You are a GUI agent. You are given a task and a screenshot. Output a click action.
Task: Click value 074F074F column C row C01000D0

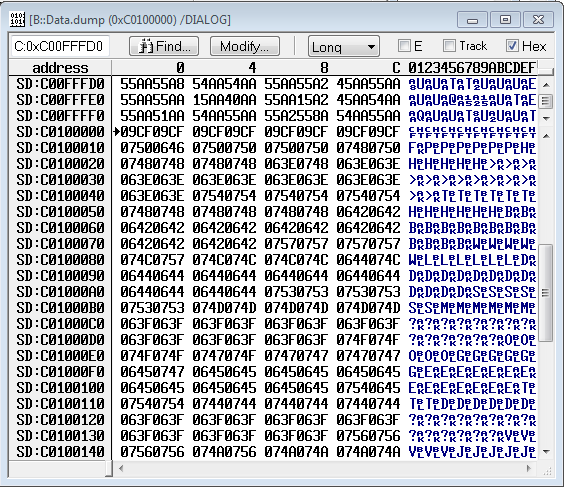368,340
